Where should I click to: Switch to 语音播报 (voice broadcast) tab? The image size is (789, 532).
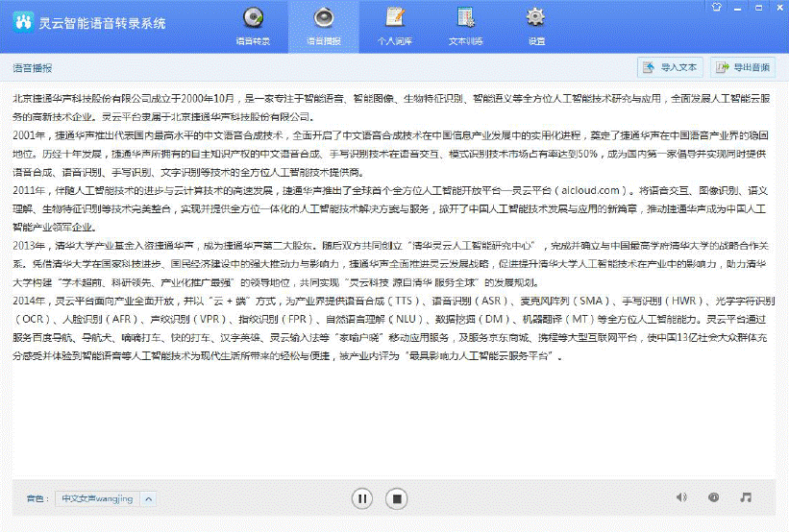coord(323,26)
